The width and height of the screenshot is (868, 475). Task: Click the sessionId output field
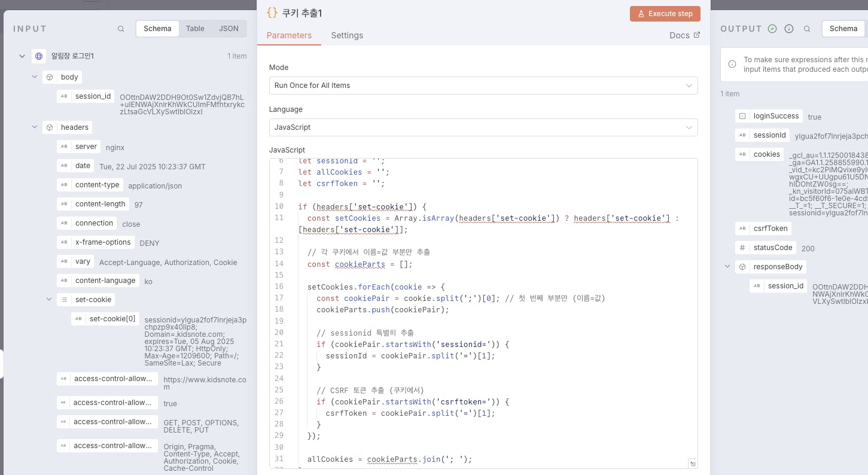[x=763, y=135]
